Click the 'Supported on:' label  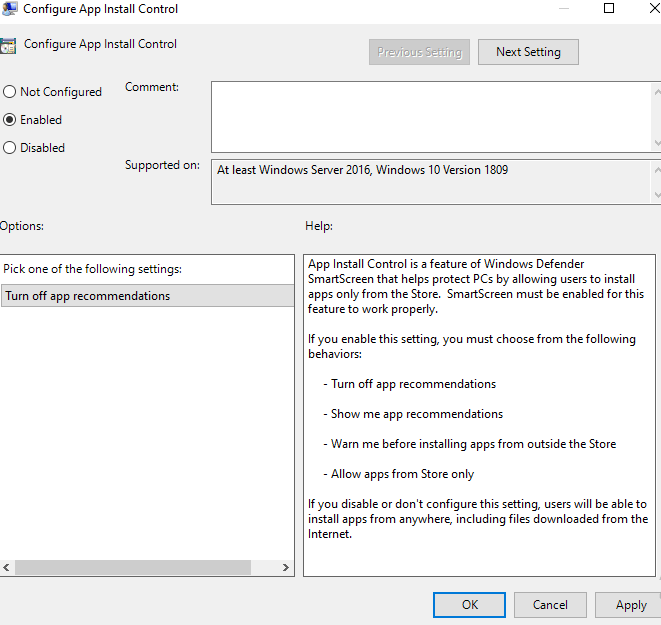(x=162, y=165)
